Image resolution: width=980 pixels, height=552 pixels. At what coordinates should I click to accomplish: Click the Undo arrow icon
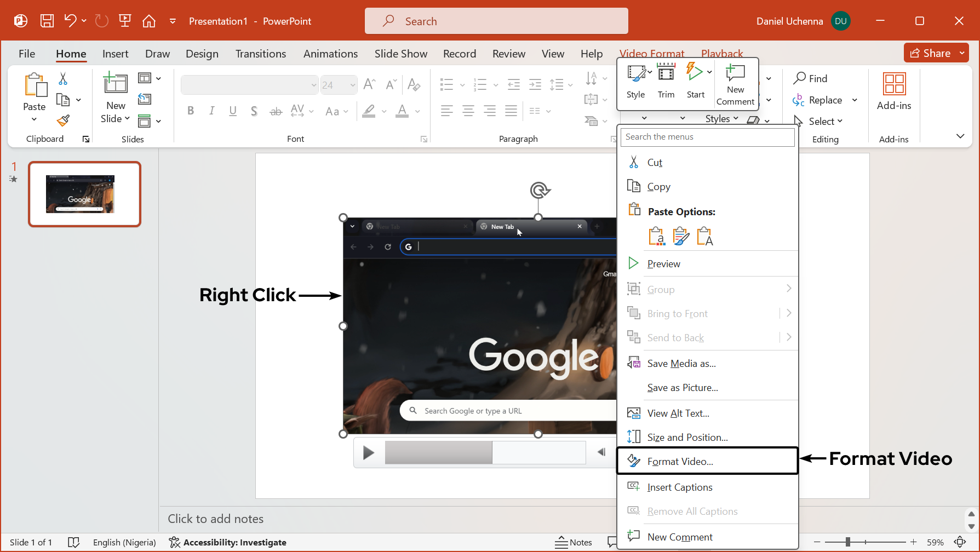[x=70, y=21]
